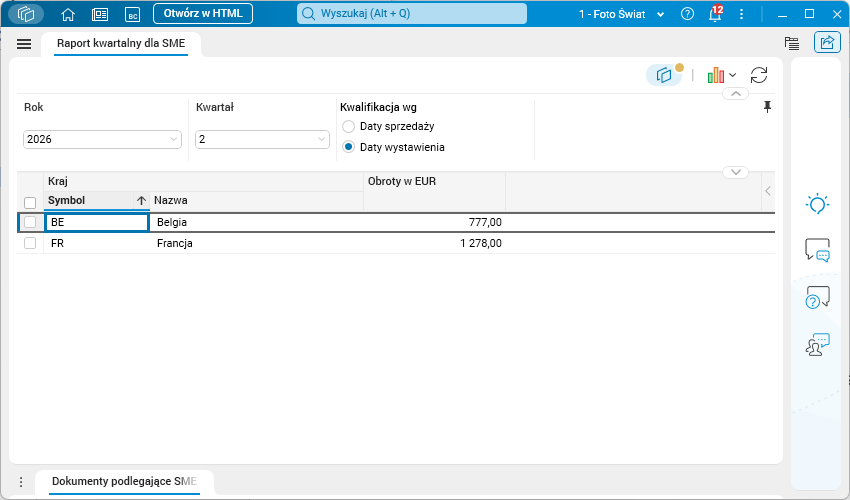Expand the Rok 2026 dropdown
The height and width of the screenshot is (500, 850).
102,139
